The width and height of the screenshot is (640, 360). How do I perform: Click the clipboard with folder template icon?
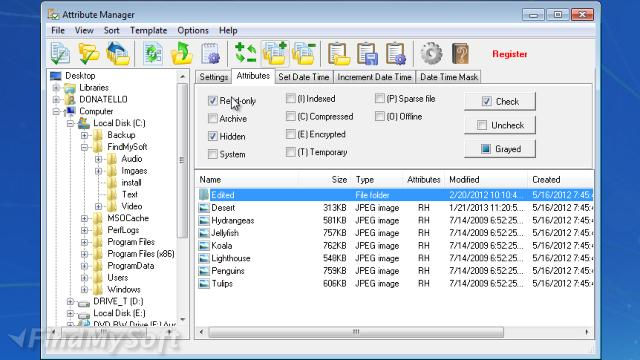[x=339, y=53]
